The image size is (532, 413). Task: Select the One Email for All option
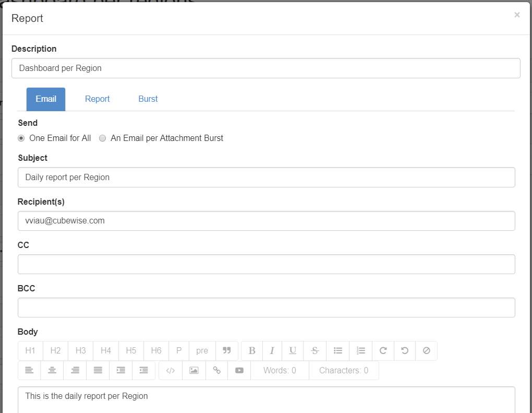(x=21, y=138)
